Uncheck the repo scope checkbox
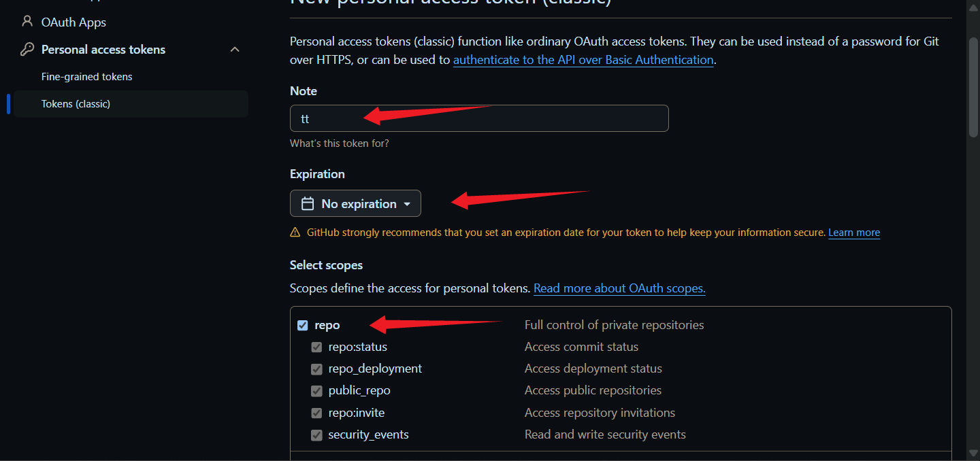 303,326
